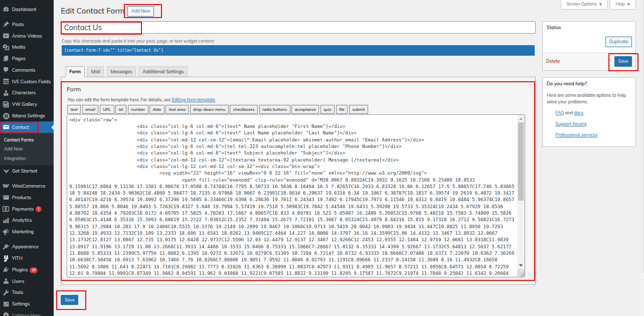Open Posts via its pin icon
This screenshot has width=644, height=316.
(6, 24)
